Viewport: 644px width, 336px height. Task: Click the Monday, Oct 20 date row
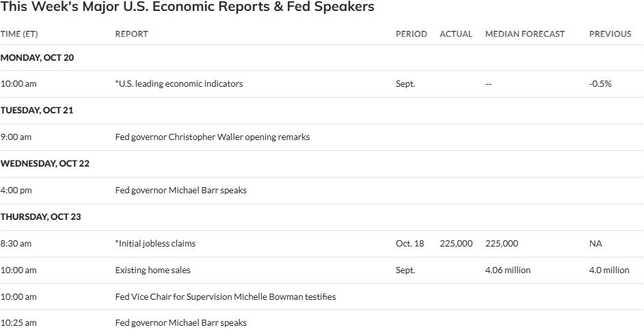point(37,58)
